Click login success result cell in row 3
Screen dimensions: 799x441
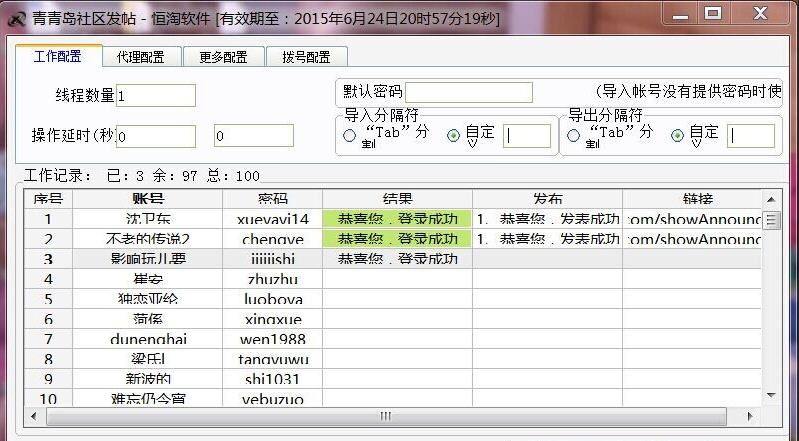(397, 259)
